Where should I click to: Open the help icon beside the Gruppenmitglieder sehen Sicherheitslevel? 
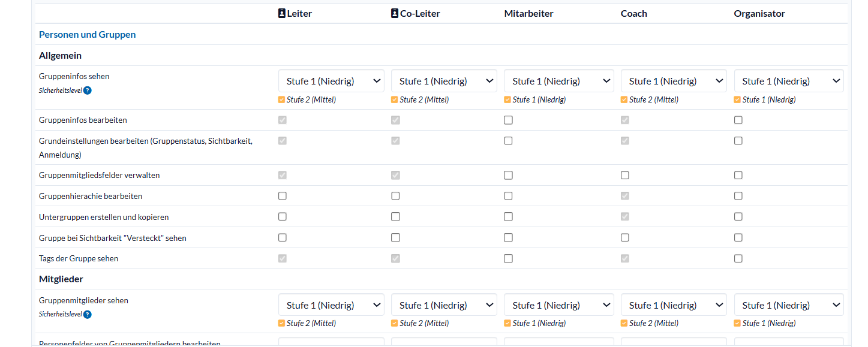point(88,315)
